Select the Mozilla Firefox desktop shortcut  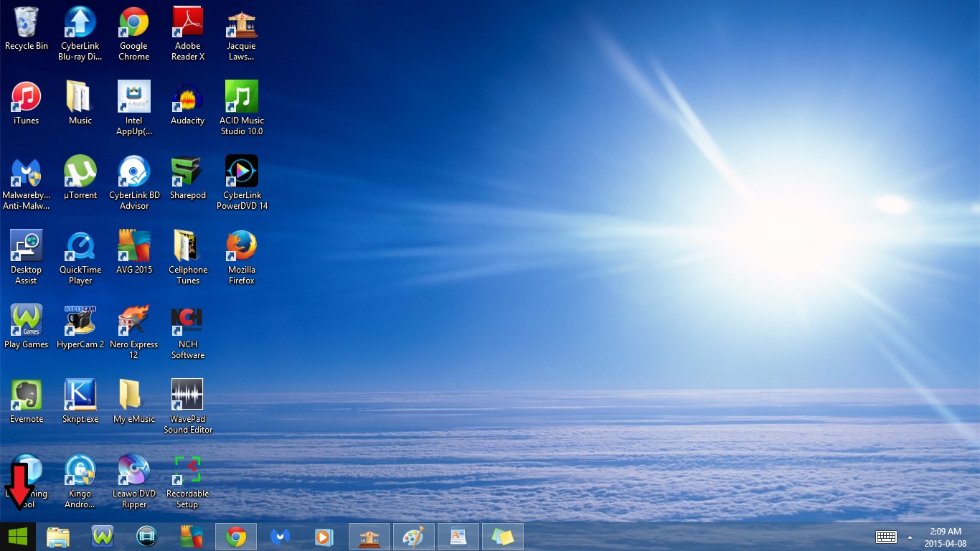(242, 258)
